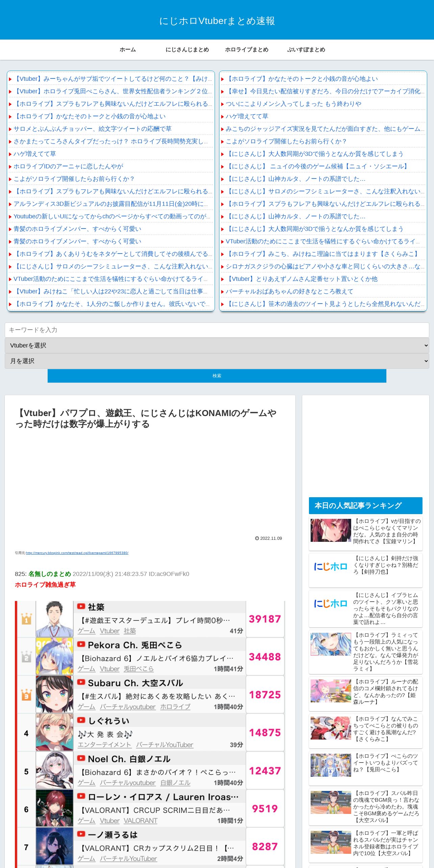Click the 雪花ラミィ ranking thumbnail

pos(331,644)
